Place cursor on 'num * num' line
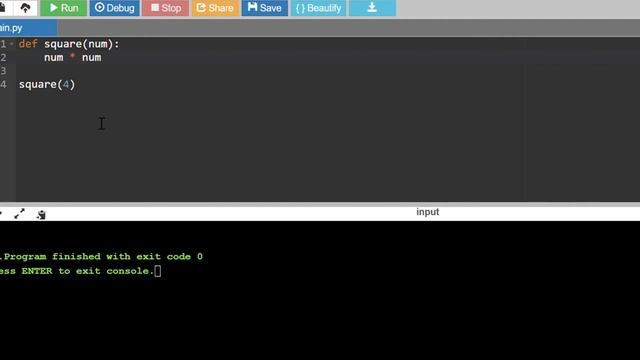Viewport: 640px width, 360px height. [x=73, y=58]
